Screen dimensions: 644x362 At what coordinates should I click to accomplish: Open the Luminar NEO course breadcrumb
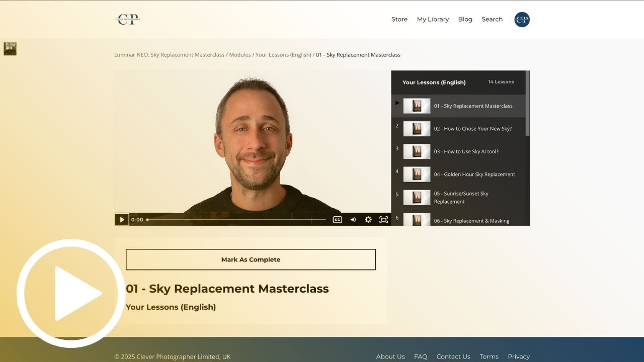(x=169, y=55)
